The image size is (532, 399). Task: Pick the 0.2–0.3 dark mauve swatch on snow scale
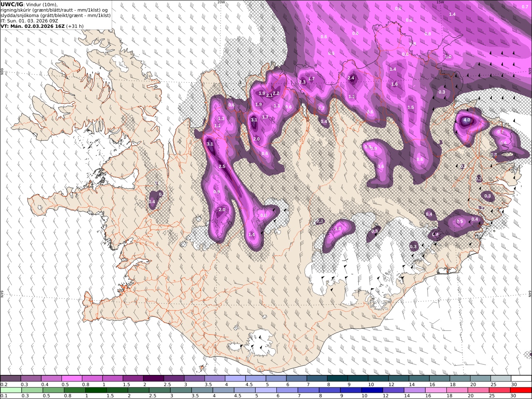tap(10, 378)
